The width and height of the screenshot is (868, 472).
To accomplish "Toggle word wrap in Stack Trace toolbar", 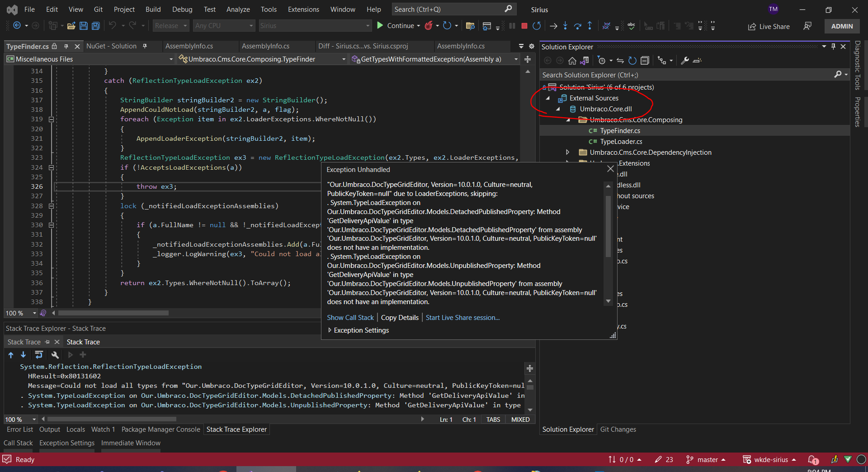I will (39, 355).
